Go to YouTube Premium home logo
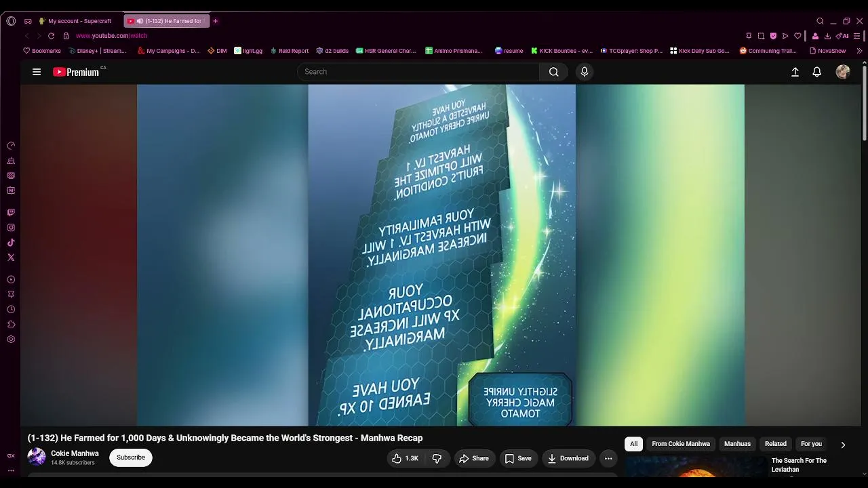868x488 pixels. point(76,72)
